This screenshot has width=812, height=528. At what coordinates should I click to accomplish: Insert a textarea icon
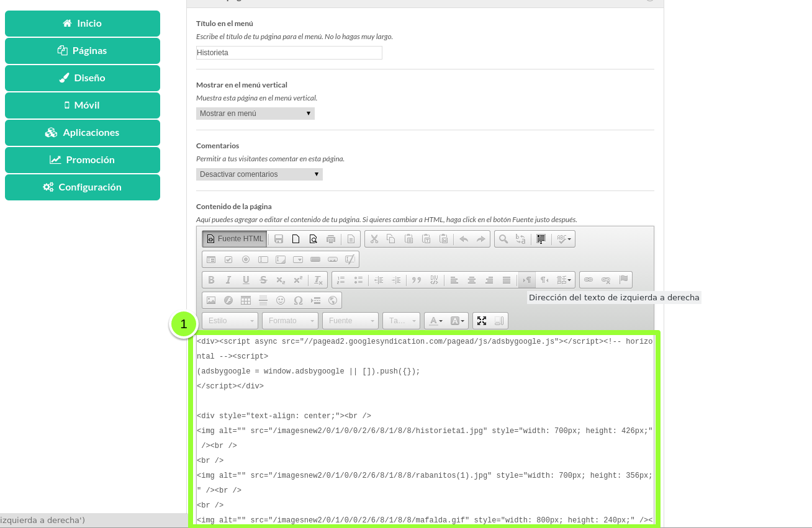(281, 259)
